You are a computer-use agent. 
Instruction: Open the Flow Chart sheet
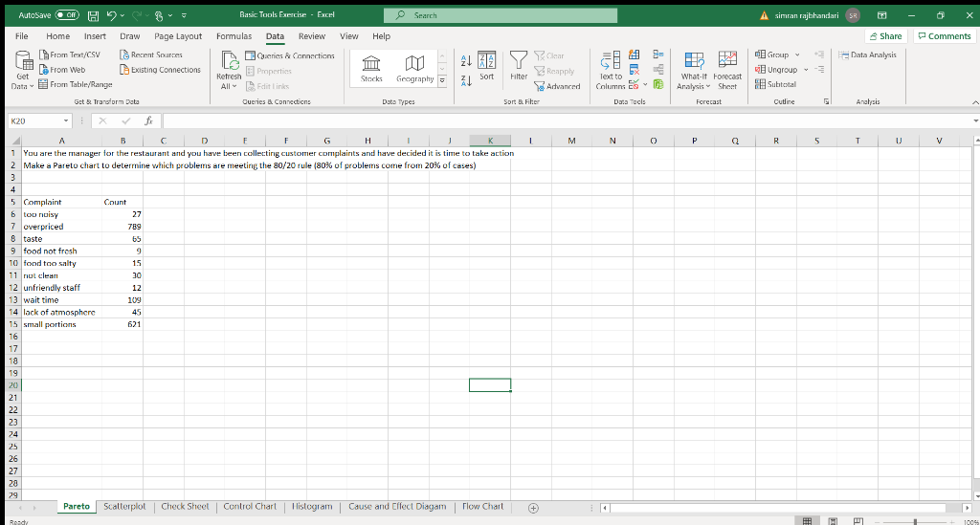coord(482,506)
